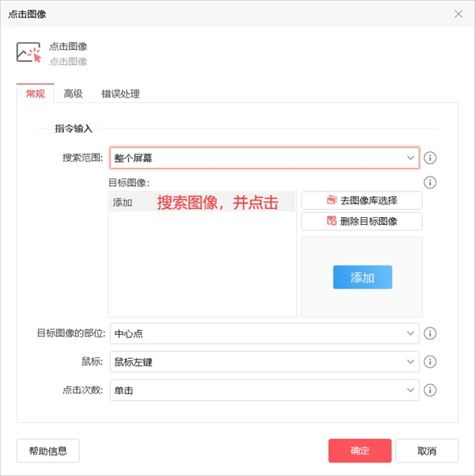Click info icon beside 目标图像的部位 dropdown
Screen dimensions: 475x476
click(430, 333)
